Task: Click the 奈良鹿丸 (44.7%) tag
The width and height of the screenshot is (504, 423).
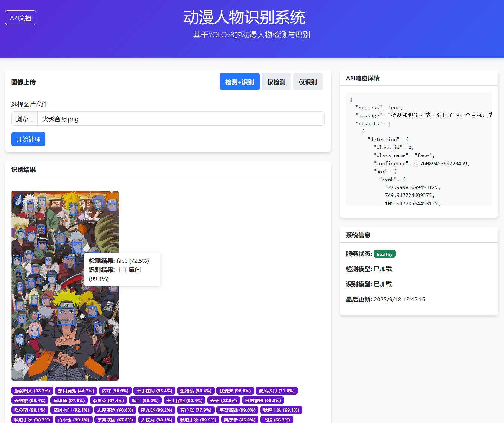Action: (76, 391)
